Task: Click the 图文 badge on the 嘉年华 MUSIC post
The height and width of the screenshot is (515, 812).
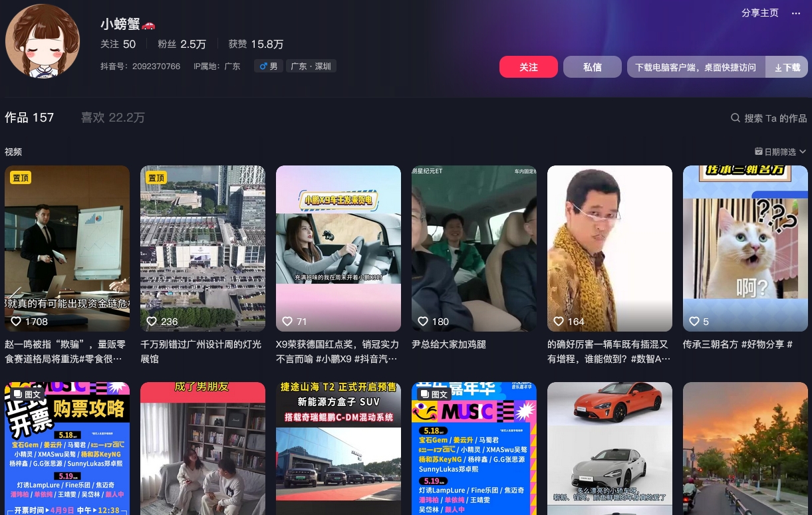Action: tap(434, 394)
